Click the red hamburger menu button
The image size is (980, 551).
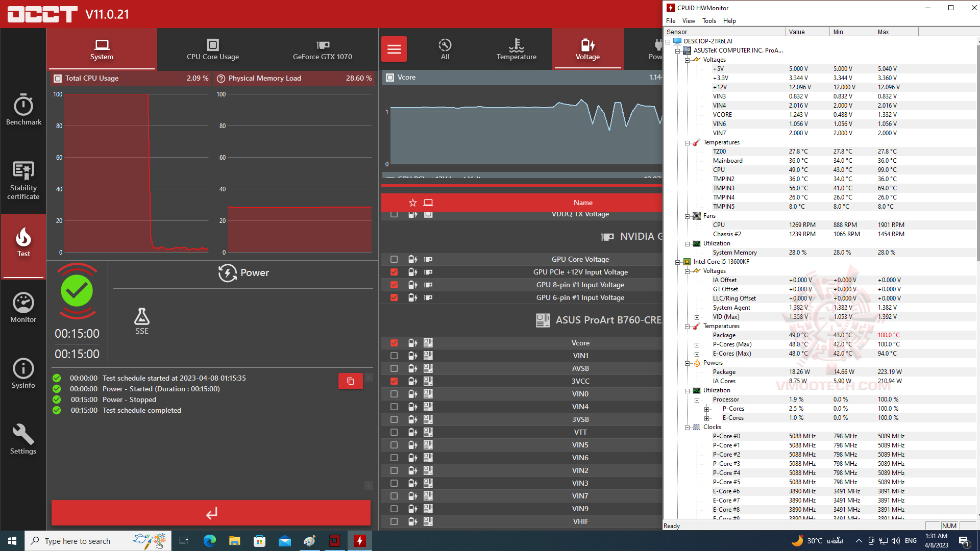tap(394, 49)
